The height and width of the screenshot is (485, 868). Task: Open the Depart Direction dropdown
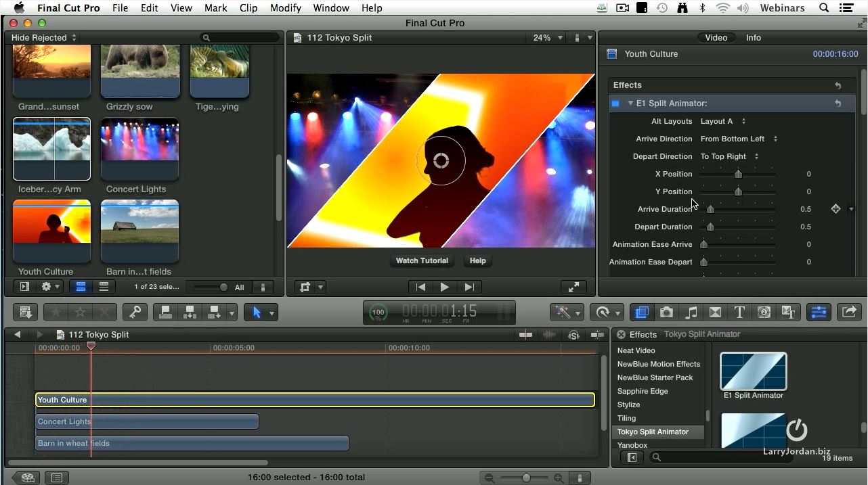[730, 156]
